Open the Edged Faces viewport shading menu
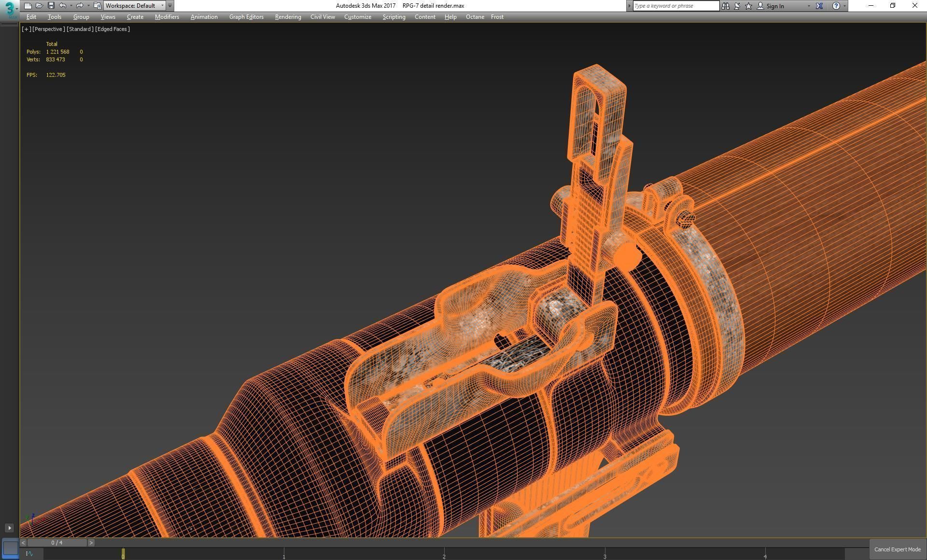Viewport: 927px width, 560px height. pos(112,29)
